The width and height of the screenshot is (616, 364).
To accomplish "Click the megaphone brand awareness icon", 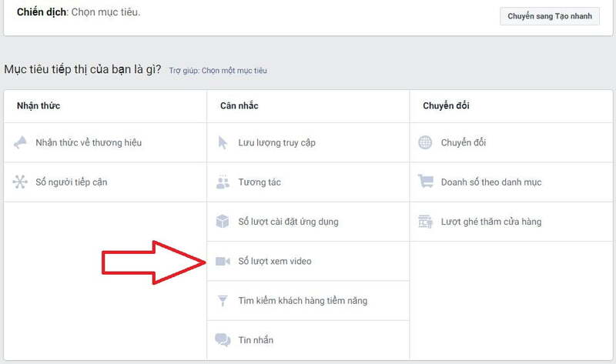I will (x=21, y=142).
